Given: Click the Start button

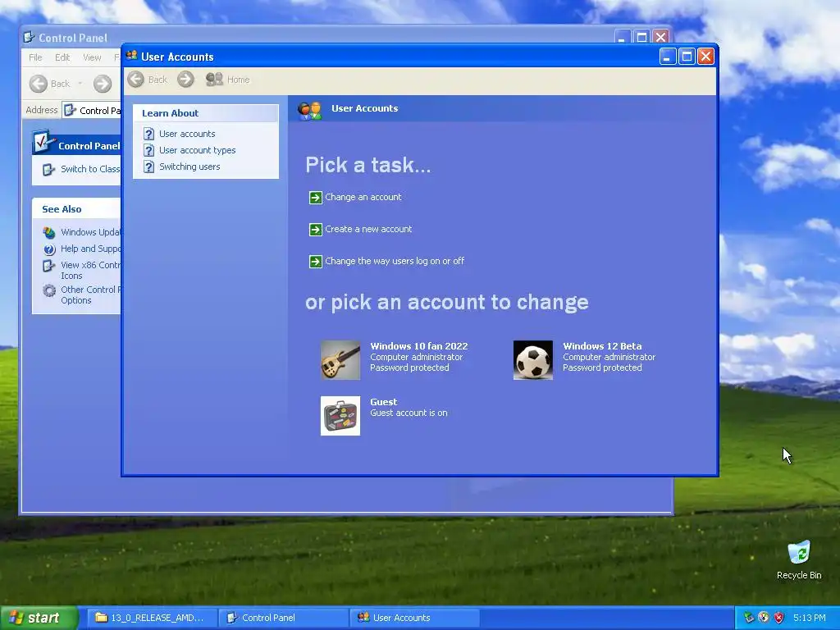Looking at the screenshot, I should (x=39, y=618).
